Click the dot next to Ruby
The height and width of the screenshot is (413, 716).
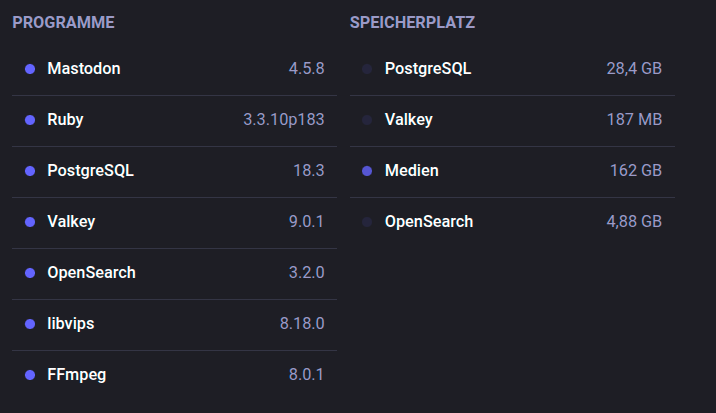coord(30,120)
